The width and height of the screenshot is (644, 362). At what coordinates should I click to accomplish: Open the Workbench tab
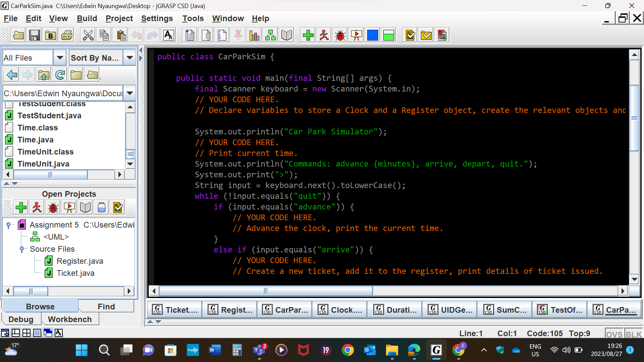(x=70, y=319)
